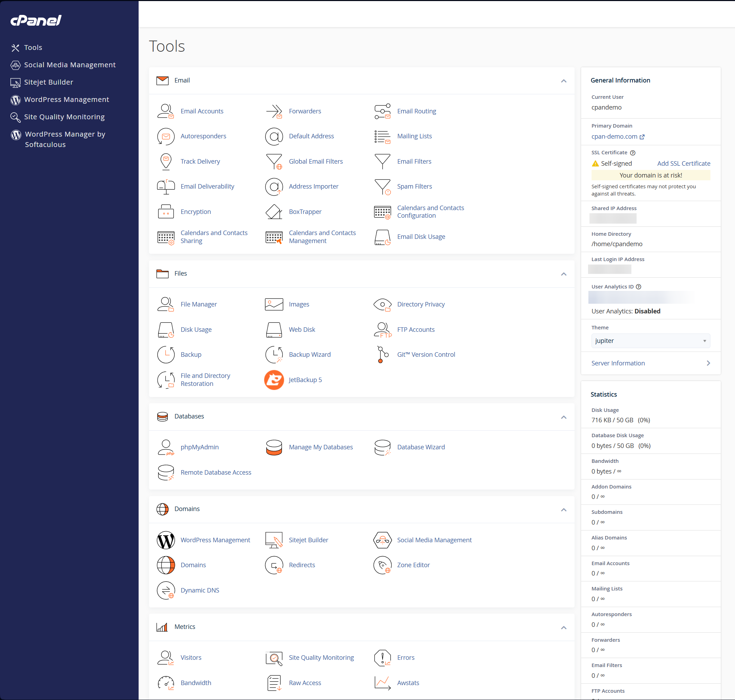Open the Dynamic DNS tool

pos(200,590)
